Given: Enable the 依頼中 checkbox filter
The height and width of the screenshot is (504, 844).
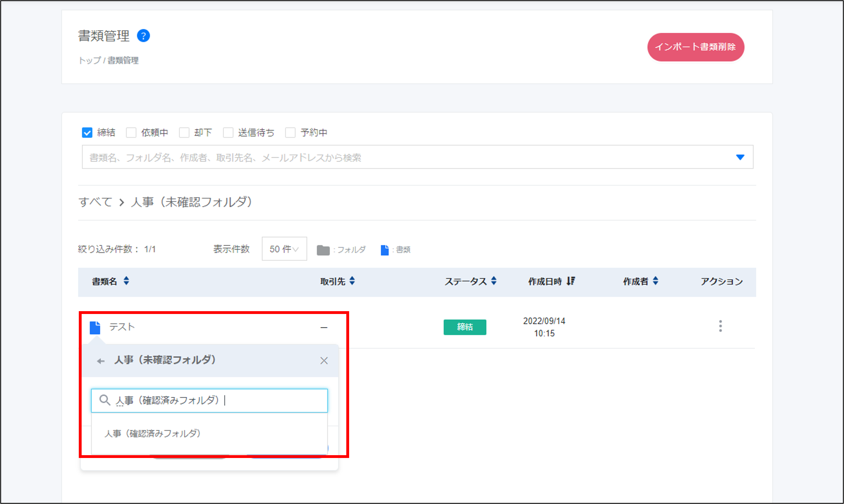Looking at the screenshot, I should 131,132.
